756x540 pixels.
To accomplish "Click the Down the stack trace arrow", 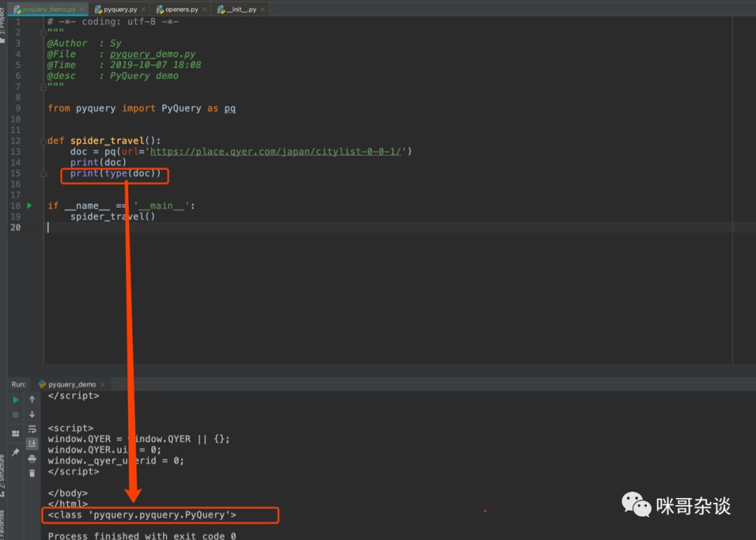I will [31, 414].
